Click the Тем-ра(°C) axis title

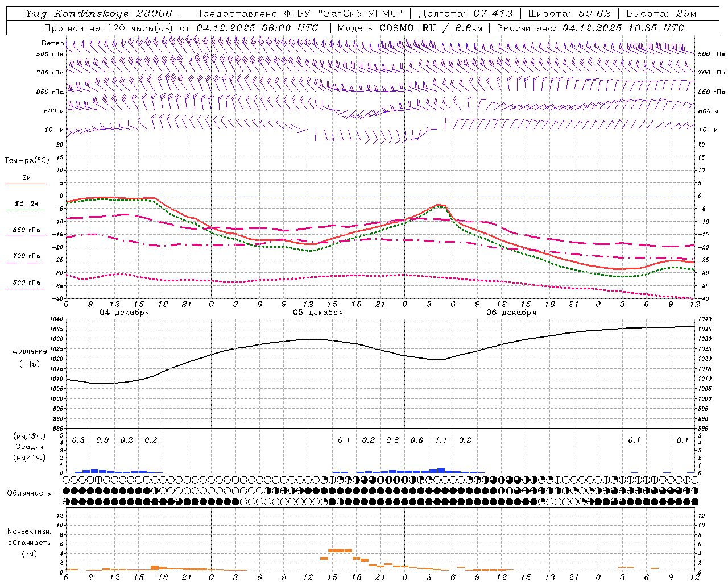click(27, 161)
